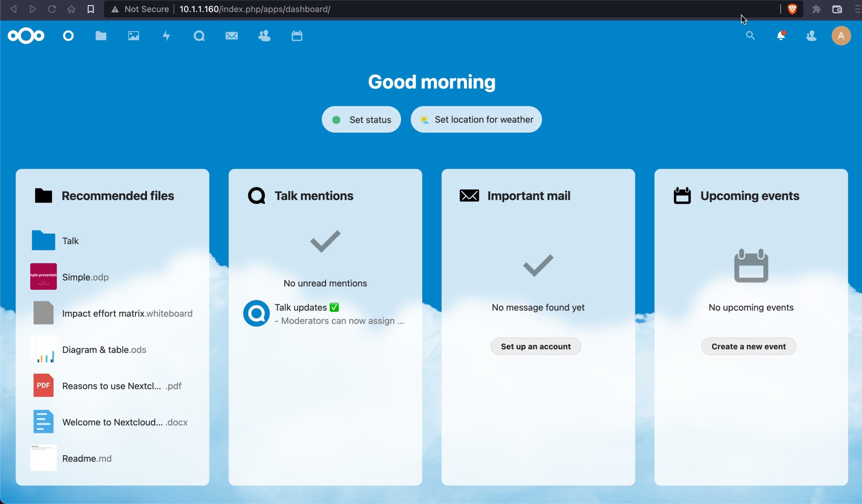Open the Contacts app icon in navigation
862x504 pixels.
(x=264, y=36)
